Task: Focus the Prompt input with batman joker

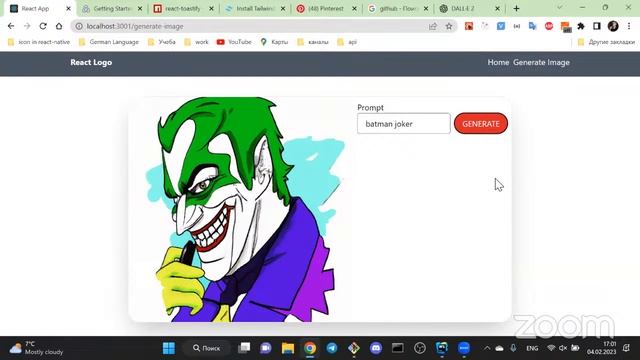Action: 404,124
